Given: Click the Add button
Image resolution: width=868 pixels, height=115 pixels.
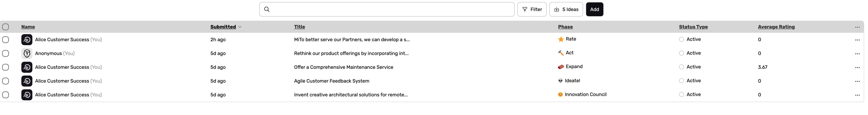Looking at the screenshot, I should pos(594,9).
